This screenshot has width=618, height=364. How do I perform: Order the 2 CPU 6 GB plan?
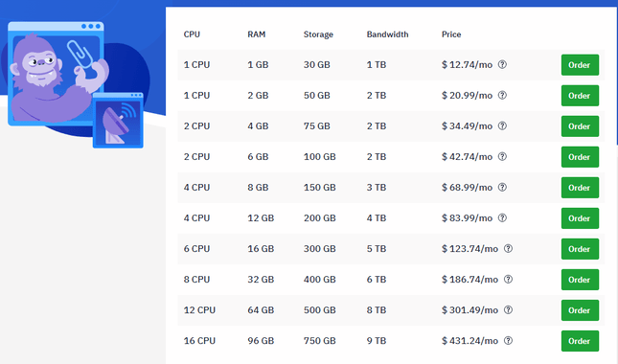pos(580,157)
